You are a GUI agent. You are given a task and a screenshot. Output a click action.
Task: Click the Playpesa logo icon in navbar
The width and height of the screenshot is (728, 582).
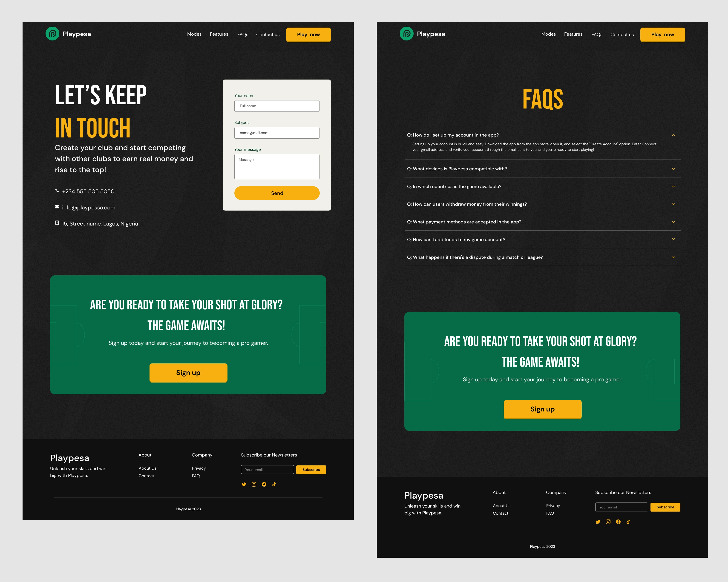tap(52, 34)
